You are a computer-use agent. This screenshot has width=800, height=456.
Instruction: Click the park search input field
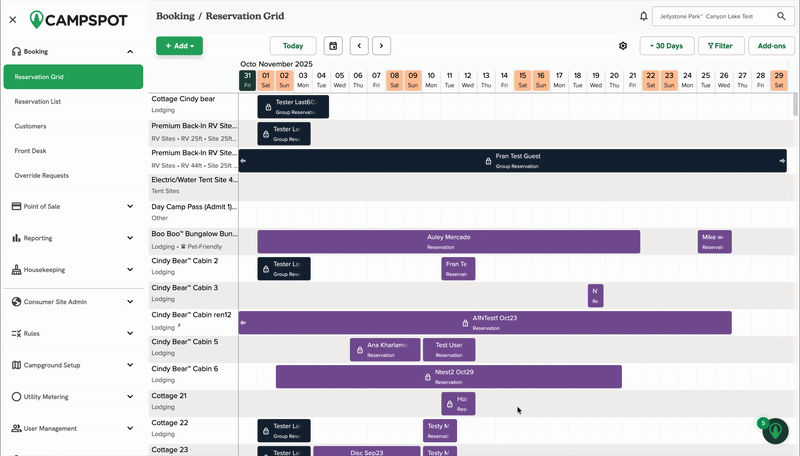tap(710, 16)
